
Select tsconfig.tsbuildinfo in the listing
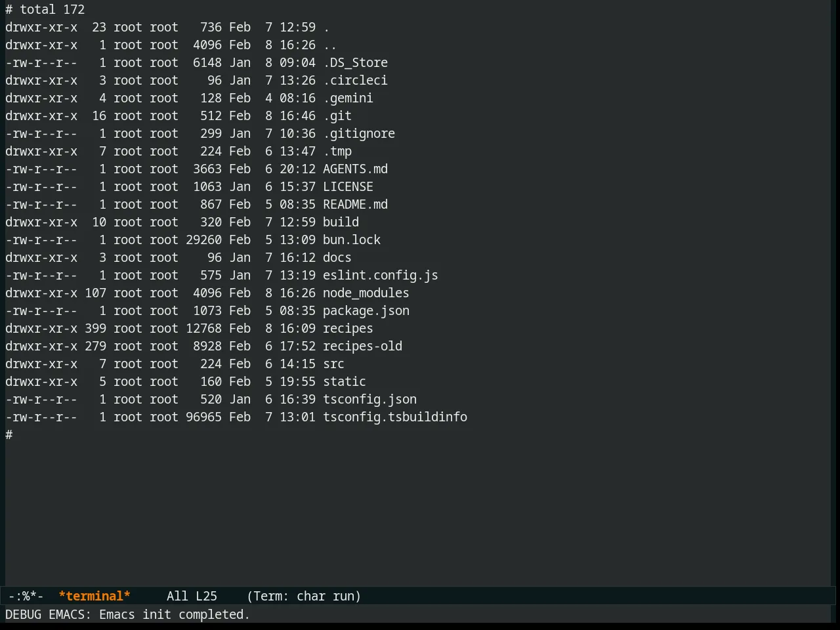(395, 417)
